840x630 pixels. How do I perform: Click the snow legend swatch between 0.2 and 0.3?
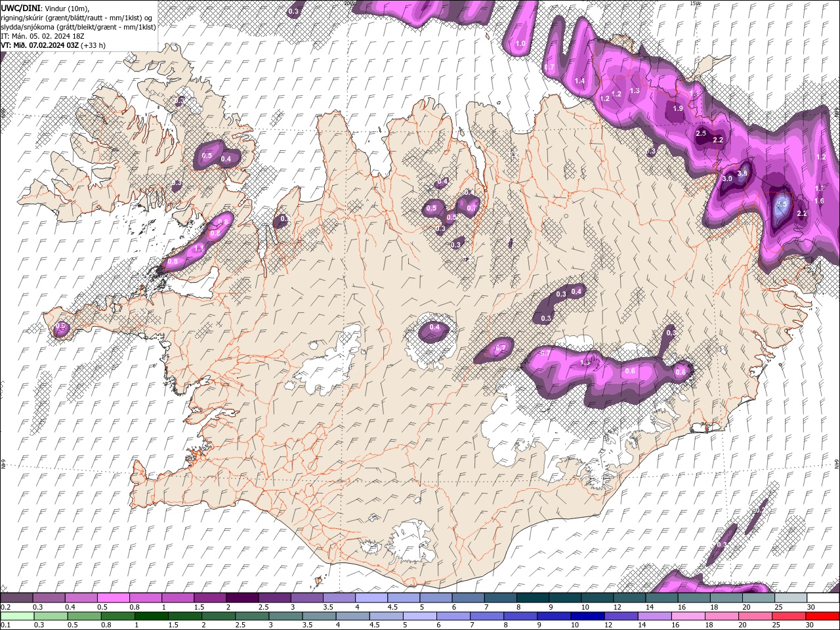tap(16, 598)
